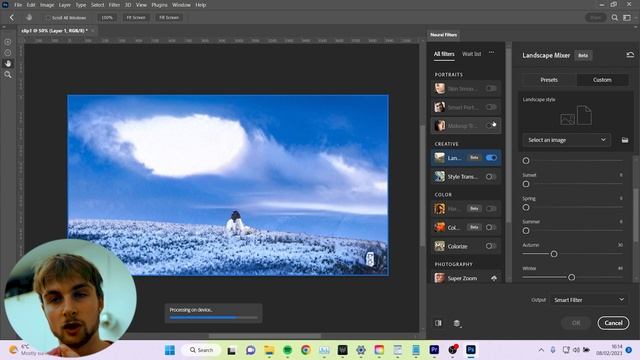640x360 pixels.
Task: Switch to the Custom tab
Action: coord(602,80)
